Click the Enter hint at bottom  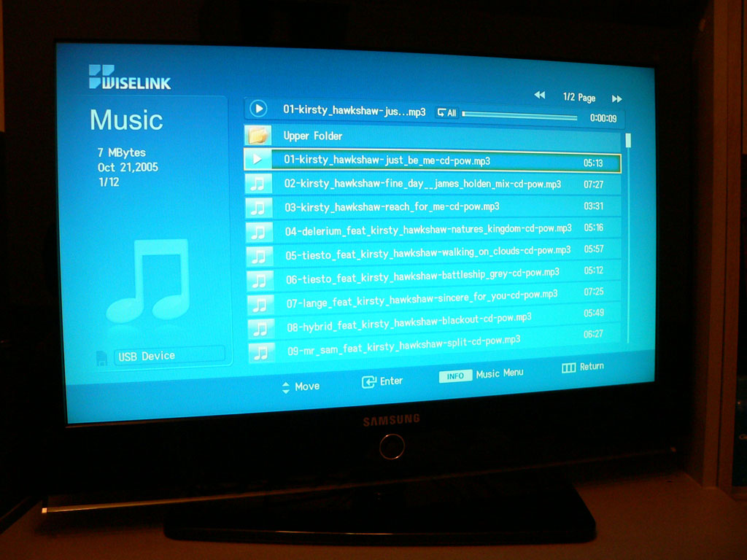382,381
